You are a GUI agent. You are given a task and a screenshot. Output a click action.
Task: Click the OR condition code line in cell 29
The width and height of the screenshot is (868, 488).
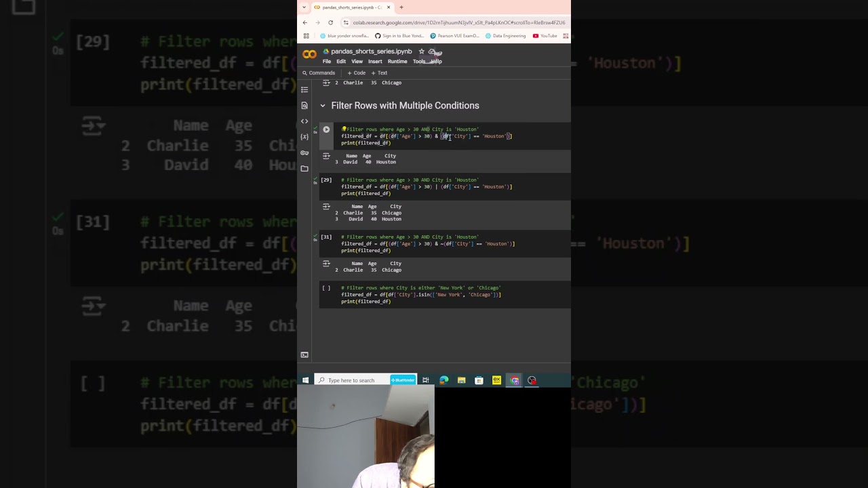(427, 187)
